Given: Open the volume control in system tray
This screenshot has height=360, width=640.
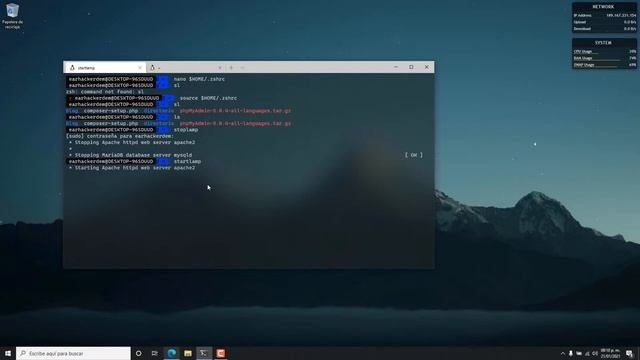Looking at the screenshot, I should coord(595,353).
